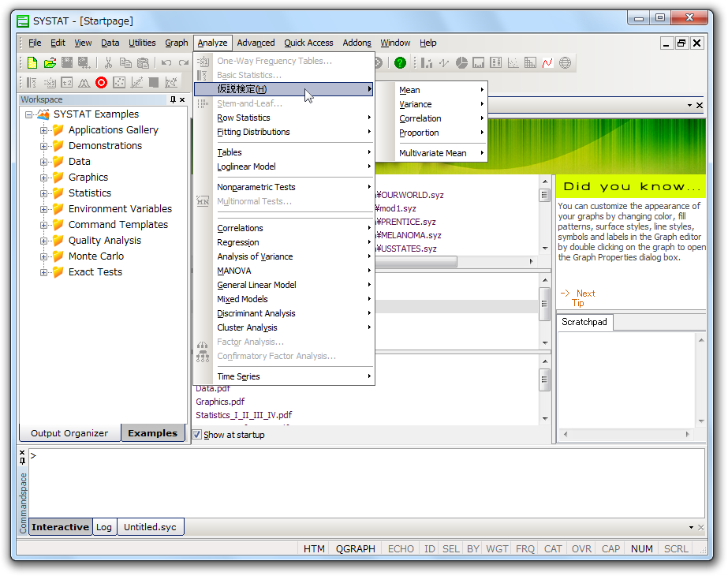Open Statistics_I_II_III_IV.pdf link
Image resolution: width=728 pixels, height=576 pixels.
[x=244, y=415]
